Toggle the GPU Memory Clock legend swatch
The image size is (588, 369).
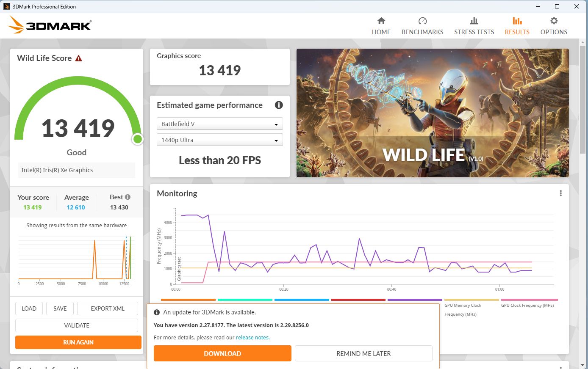472,300
